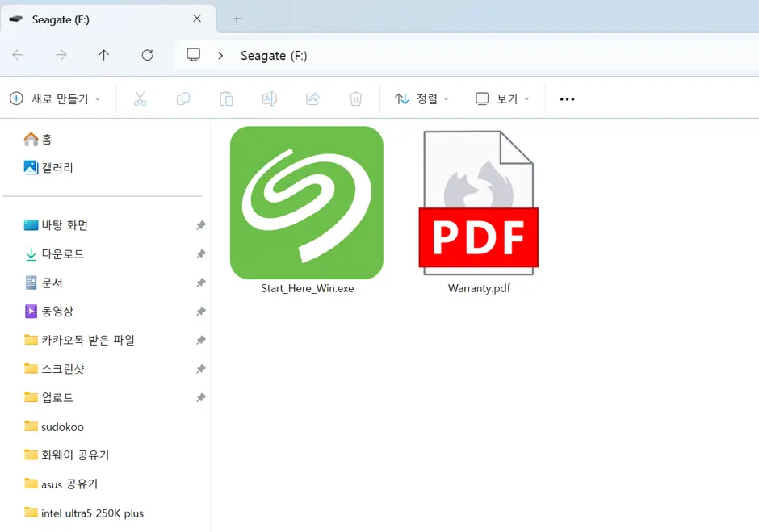Open 카카오톡 받은 파일 folder
The image size is (759, 532).
pyautogui.click(x=79, y=340)
